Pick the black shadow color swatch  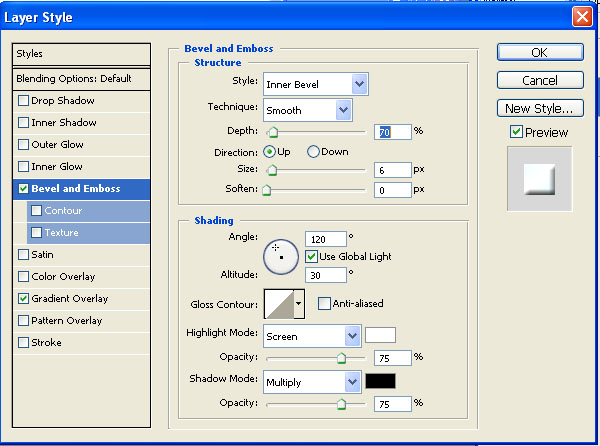pos(380,381)
